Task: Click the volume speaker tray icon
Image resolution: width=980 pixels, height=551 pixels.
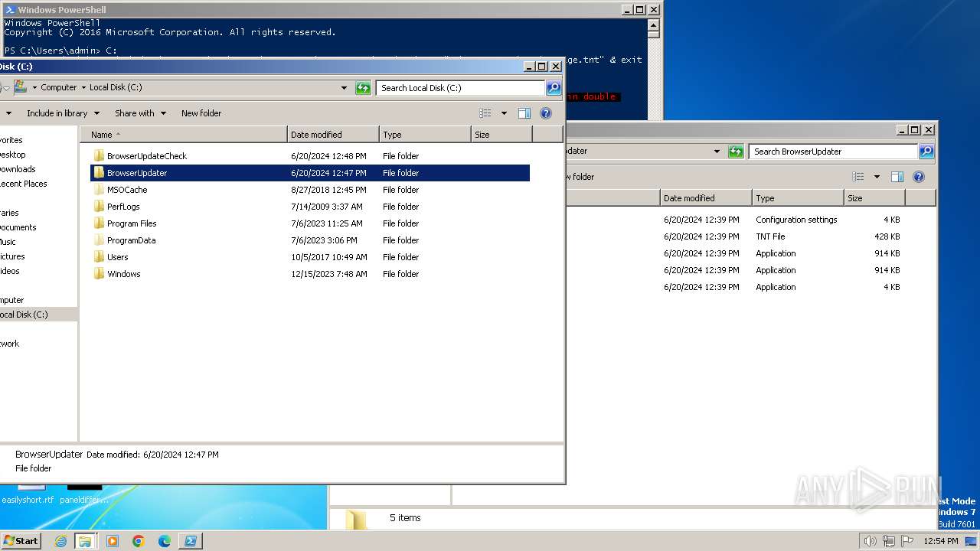Action: (870, 541)
